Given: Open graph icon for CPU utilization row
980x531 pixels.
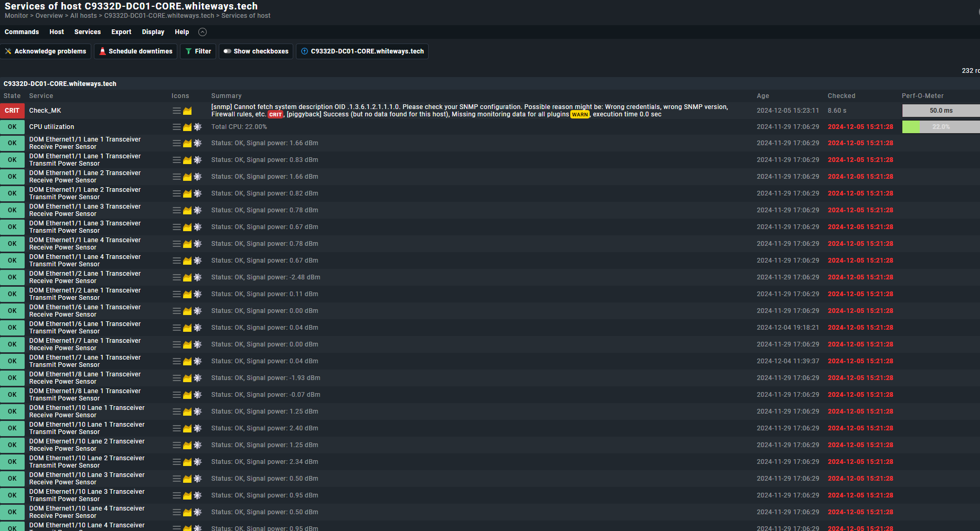Looking at the screenshot, I should 187,127.
